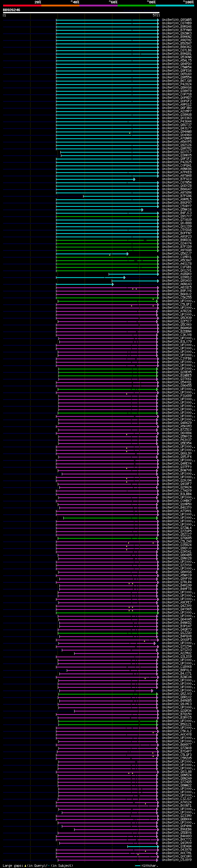Select hit label UniRef100_Q9SAS0
The width and height of the screenshot is (197, 868).
point(176,281)
